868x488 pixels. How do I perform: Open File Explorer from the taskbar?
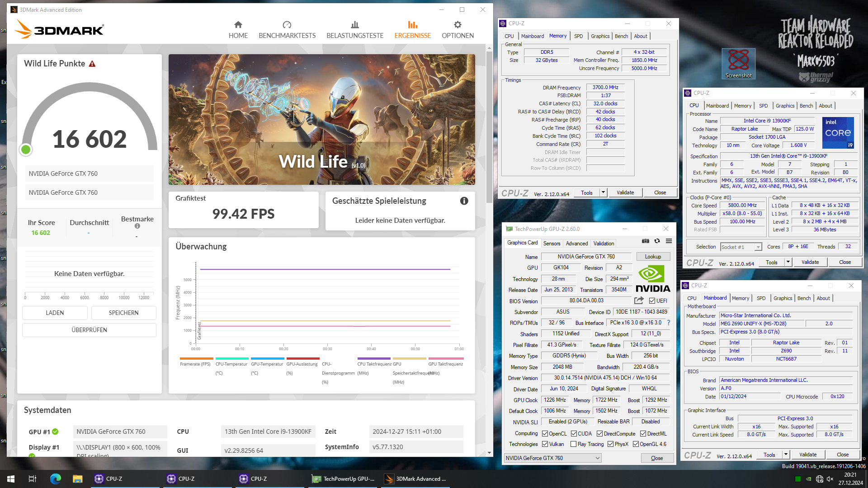(78, 479)
